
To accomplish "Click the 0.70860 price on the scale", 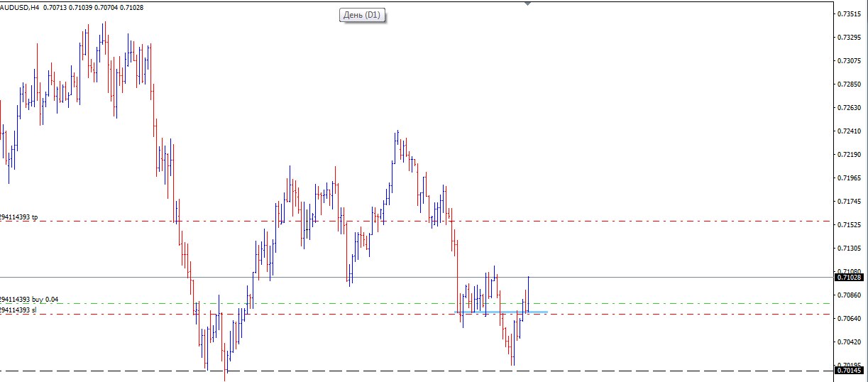I will pyautogui.click(x=849, y=295).
